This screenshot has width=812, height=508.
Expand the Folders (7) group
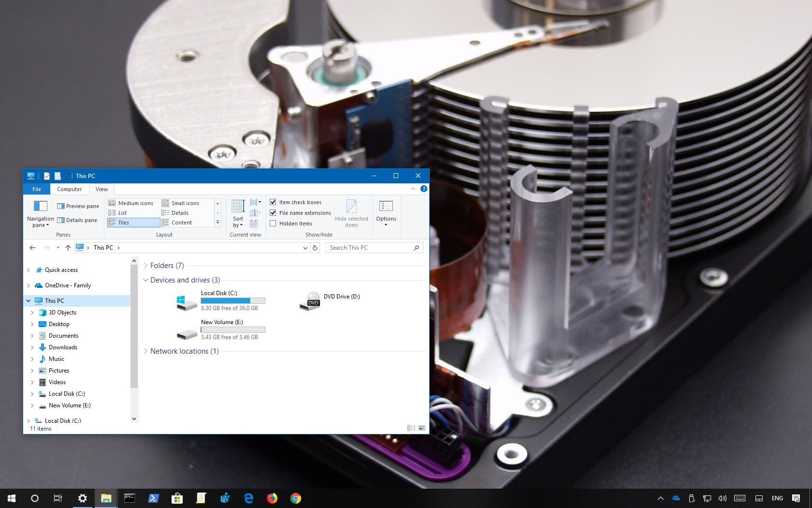pyautogui.click(x=145, y=266)
